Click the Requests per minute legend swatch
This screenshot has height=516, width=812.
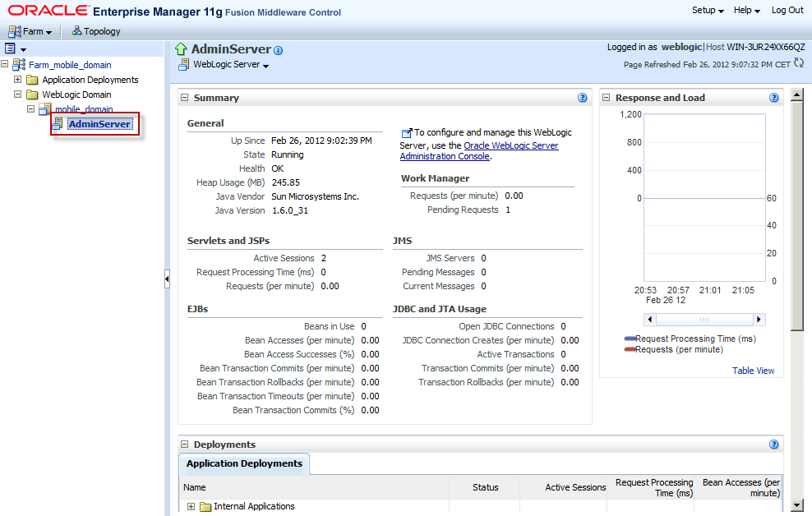click(630, 349)
